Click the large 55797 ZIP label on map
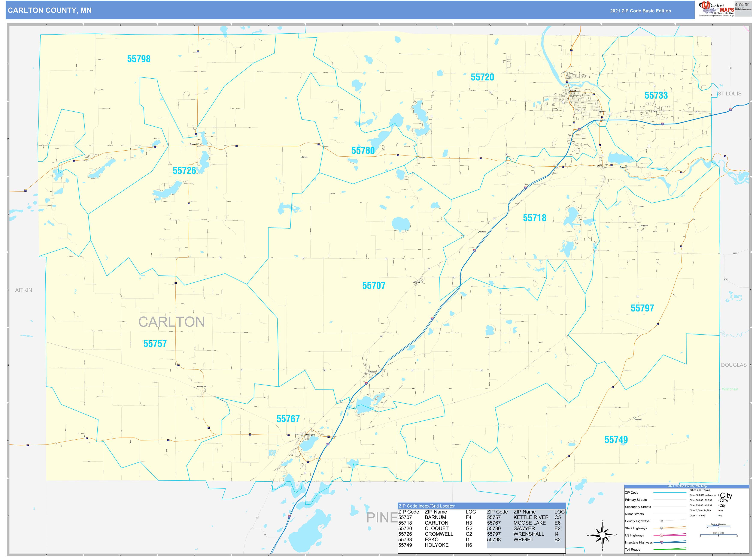Screen dimensions: 756x557 point(642,308)
